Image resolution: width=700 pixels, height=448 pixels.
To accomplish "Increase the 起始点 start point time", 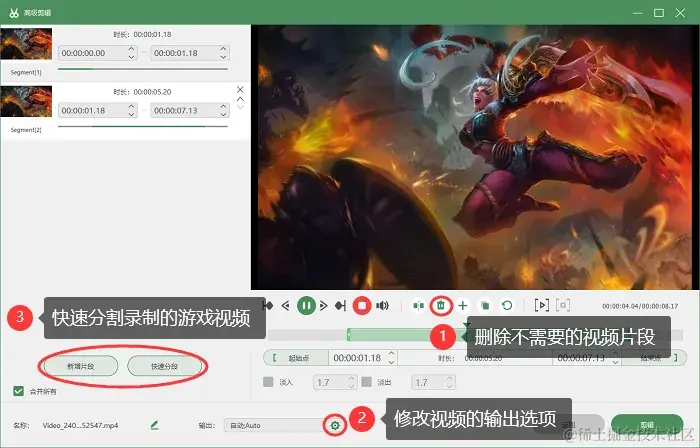I will pyautogui.click(x=392, y=354).
